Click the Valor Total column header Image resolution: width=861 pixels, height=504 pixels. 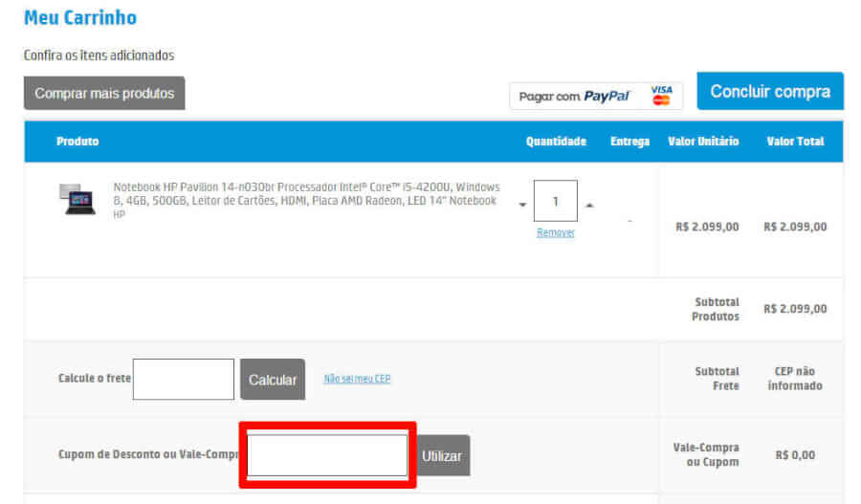[795, 142]
